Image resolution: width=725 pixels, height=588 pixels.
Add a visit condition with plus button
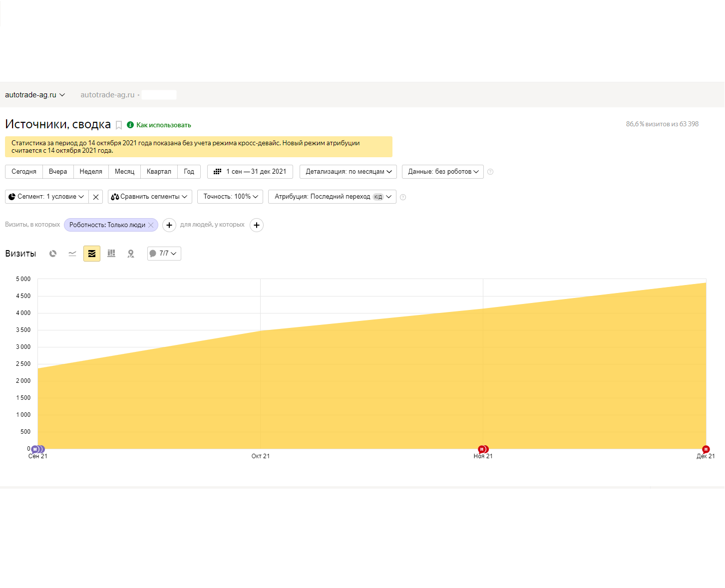pos(169,225)
